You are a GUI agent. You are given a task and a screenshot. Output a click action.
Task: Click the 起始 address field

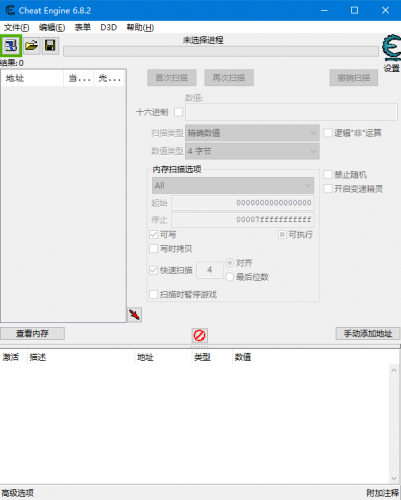tap(243, 203)
